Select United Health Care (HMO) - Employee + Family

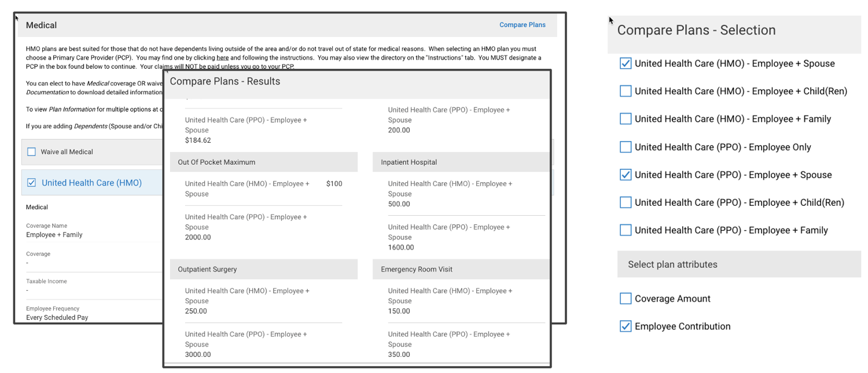626,119
